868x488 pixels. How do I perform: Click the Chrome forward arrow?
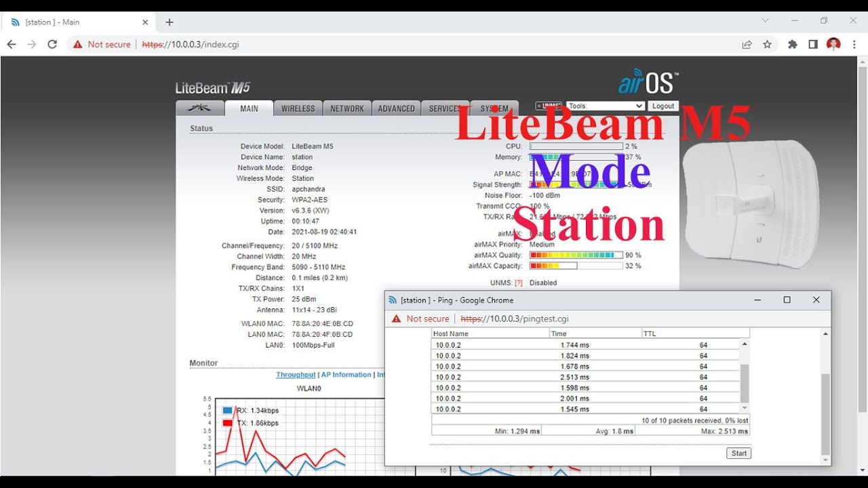click(32, 44)
